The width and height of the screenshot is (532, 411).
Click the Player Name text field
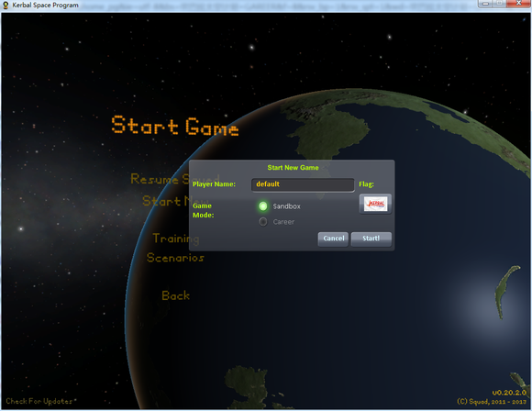point(303,184)
